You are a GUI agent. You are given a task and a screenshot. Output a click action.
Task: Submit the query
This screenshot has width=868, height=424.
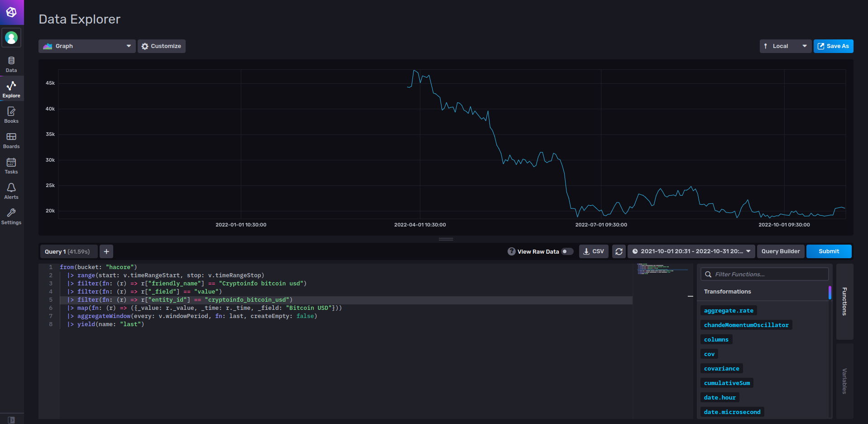tap(829, 251)
